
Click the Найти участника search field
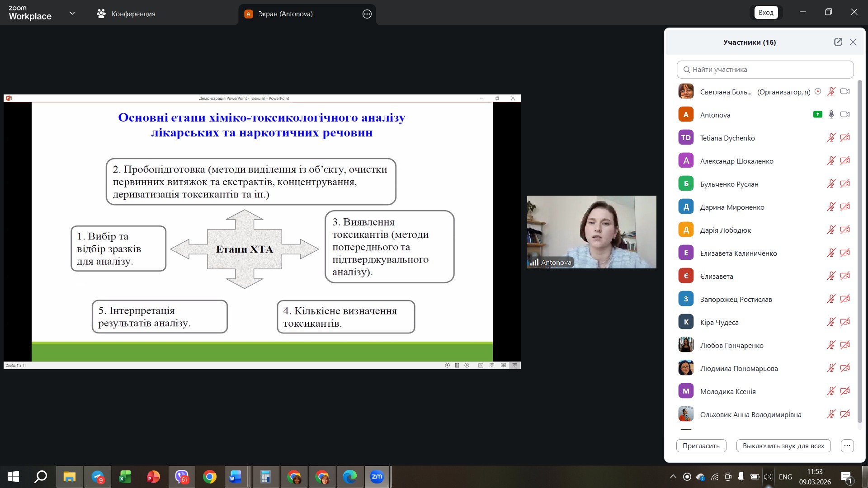765,70
